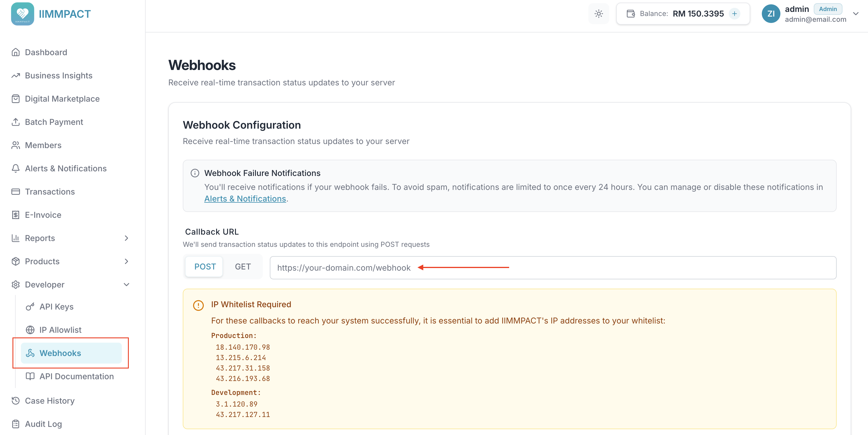Viewport: 868px width, 435px height.
Task: Select POST as callback method
Action: [204, 266]
